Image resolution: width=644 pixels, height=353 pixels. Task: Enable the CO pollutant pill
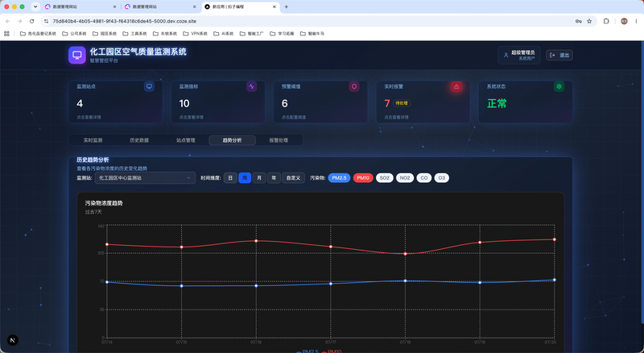coord(424,178)
